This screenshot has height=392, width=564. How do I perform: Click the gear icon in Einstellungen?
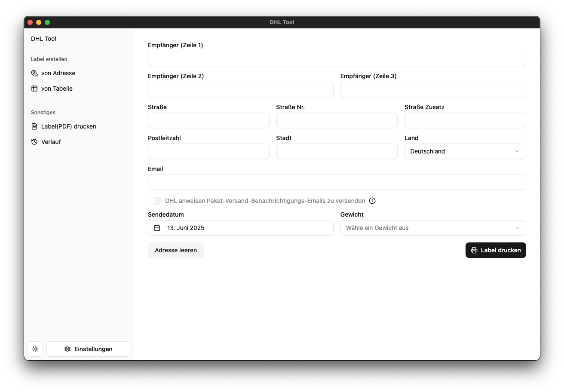67,349
